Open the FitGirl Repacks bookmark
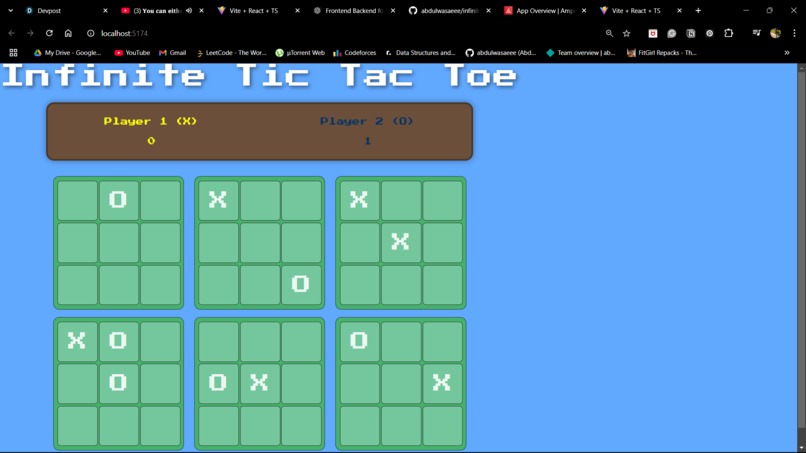This screenshot has height=453, width=806. (x=662, y=52)
